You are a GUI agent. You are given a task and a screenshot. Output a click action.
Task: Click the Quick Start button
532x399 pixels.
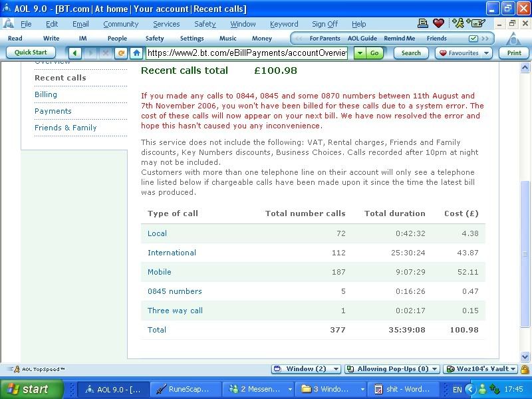tap(31, 53)
